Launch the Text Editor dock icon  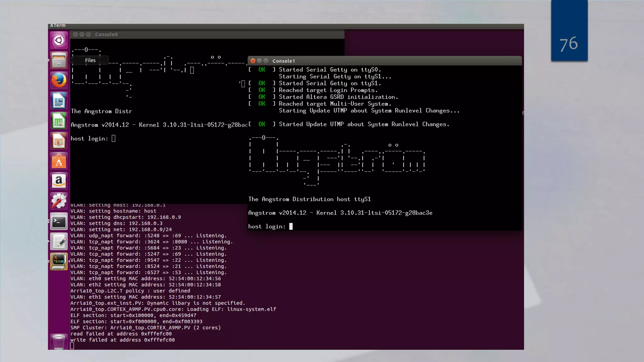(59, 242)
